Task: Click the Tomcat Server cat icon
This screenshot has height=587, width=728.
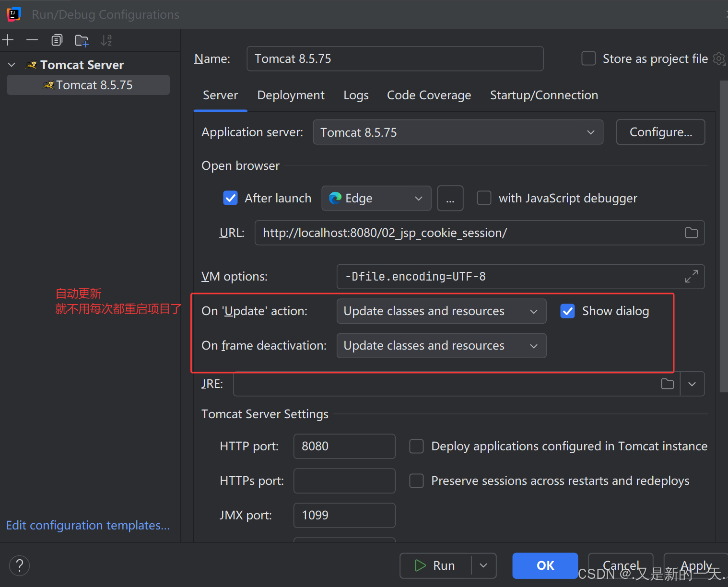Action: tap(32, 65)
